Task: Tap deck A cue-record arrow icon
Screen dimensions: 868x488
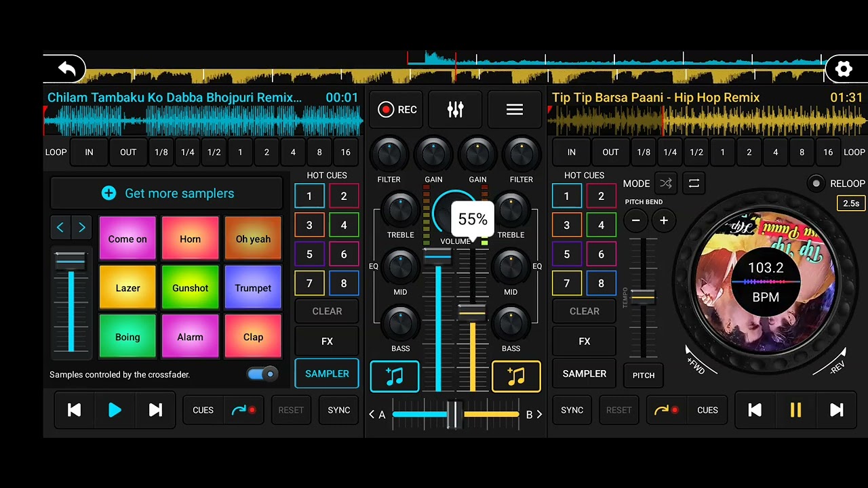Action: [x=243, y=410]
